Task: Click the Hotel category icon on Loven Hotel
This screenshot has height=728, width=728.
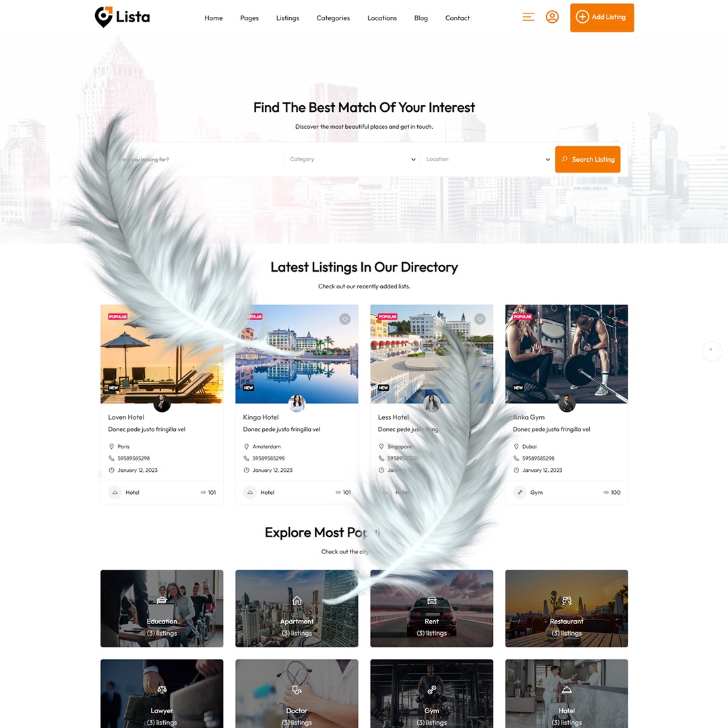Action: coord(115,492)
